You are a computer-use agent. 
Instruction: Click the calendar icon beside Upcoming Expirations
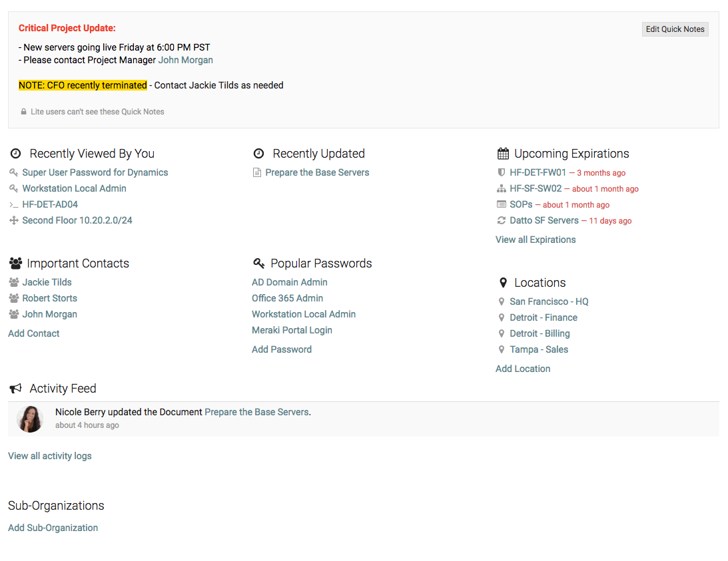503,153
